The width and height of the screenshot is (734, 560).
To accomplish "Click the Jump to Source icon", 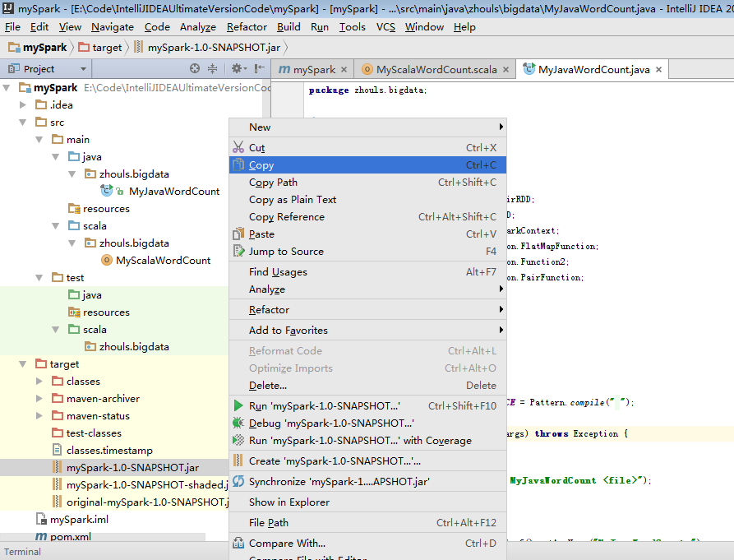I will pos(238,251).
